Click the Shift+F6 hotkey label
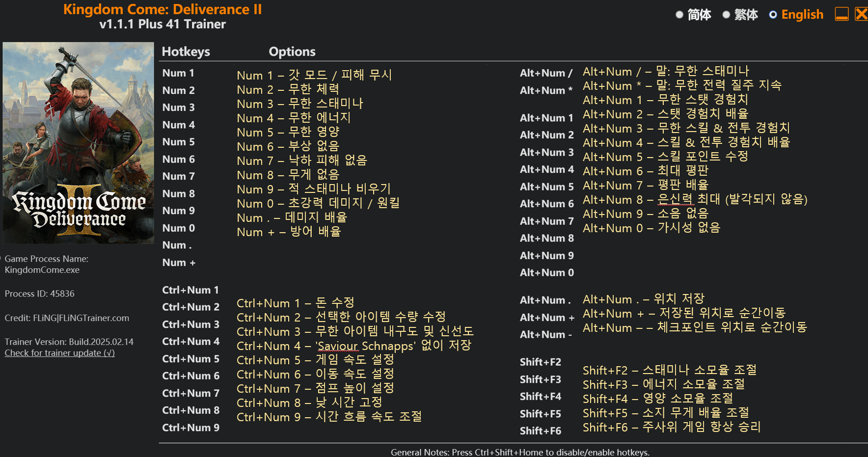This screenshot has height=457, width=868. click(x=540, y=431)
